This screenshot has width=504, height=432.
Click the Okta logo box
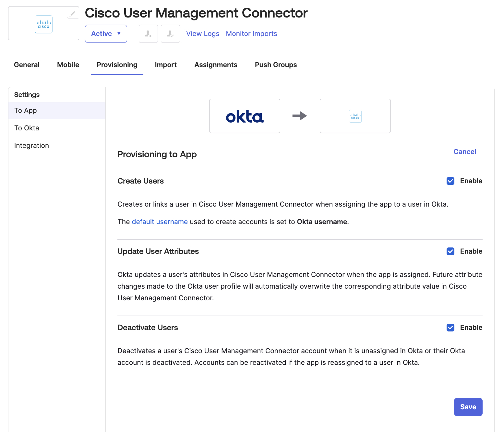click(x=245, y=116)
